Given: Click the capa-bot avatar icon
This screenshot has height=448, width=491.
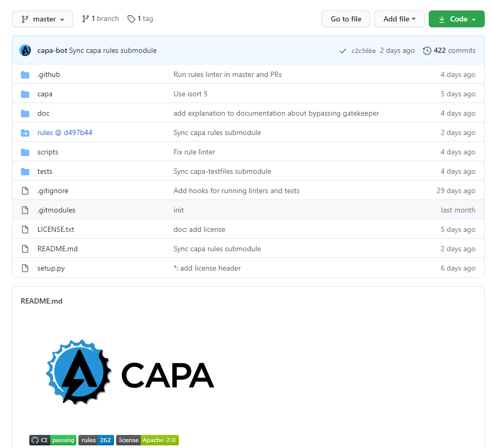Looking at the screenshot, I should click(25, 50).
